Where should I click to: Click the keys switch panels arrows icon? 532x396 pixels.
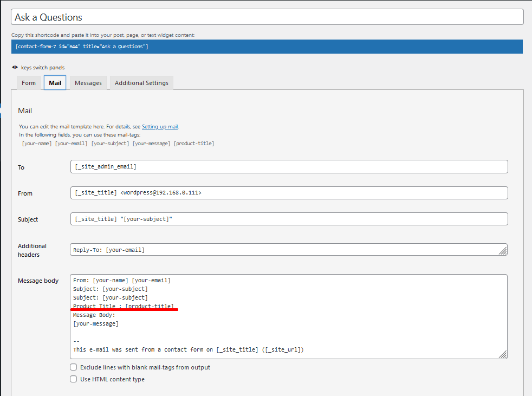tap(14, 68)
